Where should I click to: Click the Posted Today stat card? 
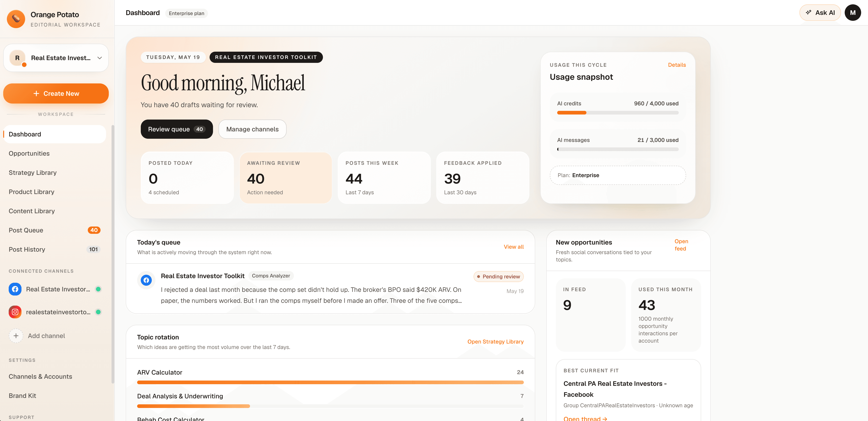pyautogui.click(x=187, y=178)
